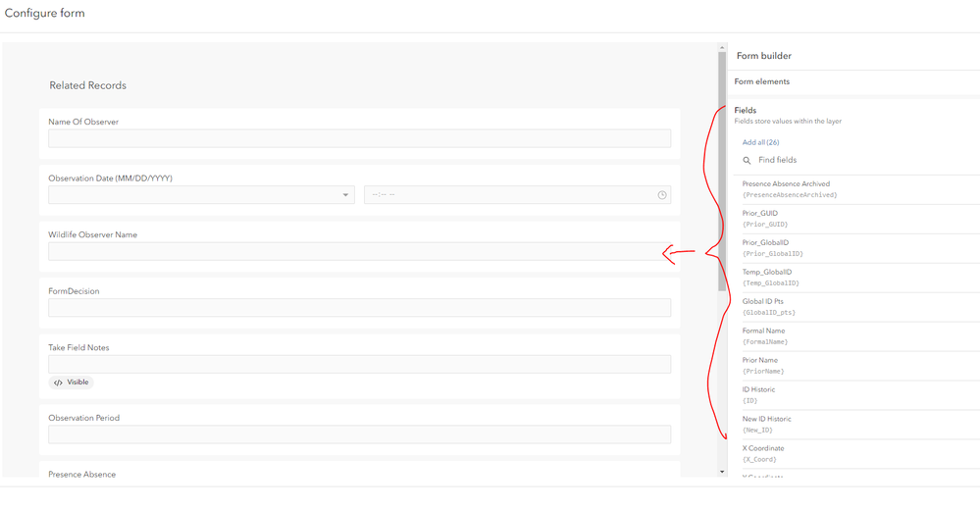Click the Name Of Observer input
The height and width of the screenshot is (510, 980).
(359, 138)
